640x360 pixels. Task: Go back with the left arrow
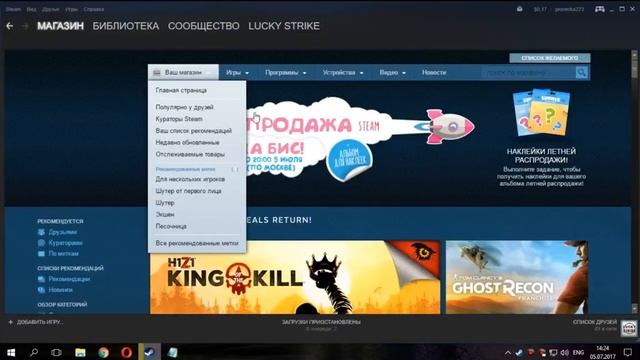click(x=9, y=26)
